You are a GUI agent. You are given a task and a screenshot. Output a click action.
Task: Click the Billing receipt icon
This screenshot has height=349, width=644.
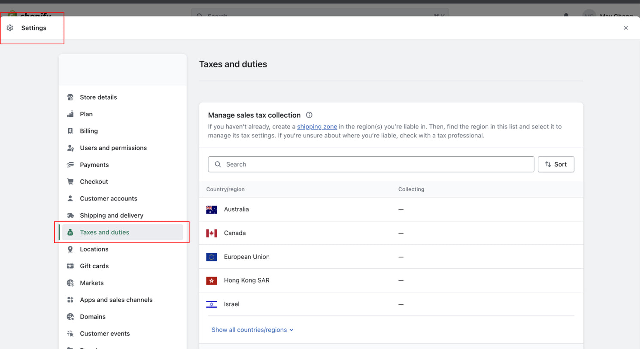click(x=70, y=131)
